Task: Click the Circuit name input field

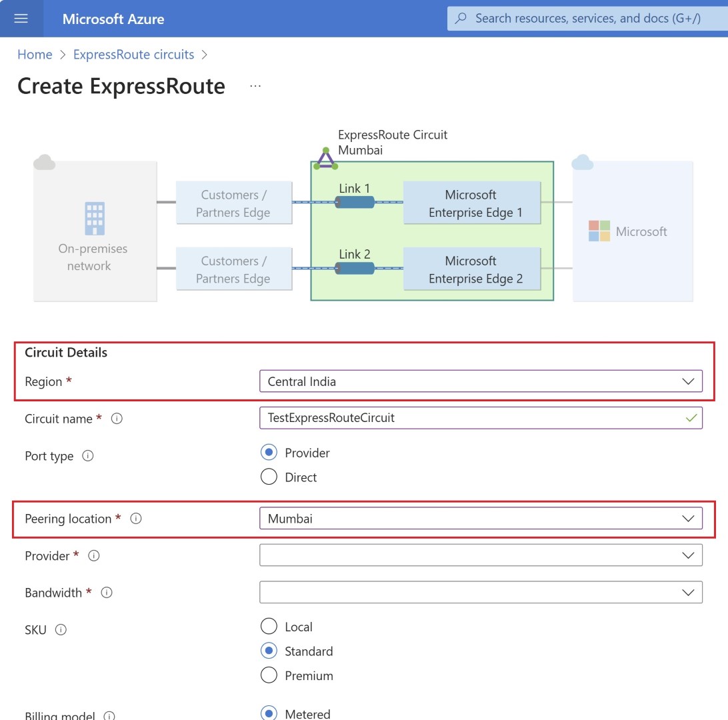Action: pyautogui.click(x=481, y=418)
